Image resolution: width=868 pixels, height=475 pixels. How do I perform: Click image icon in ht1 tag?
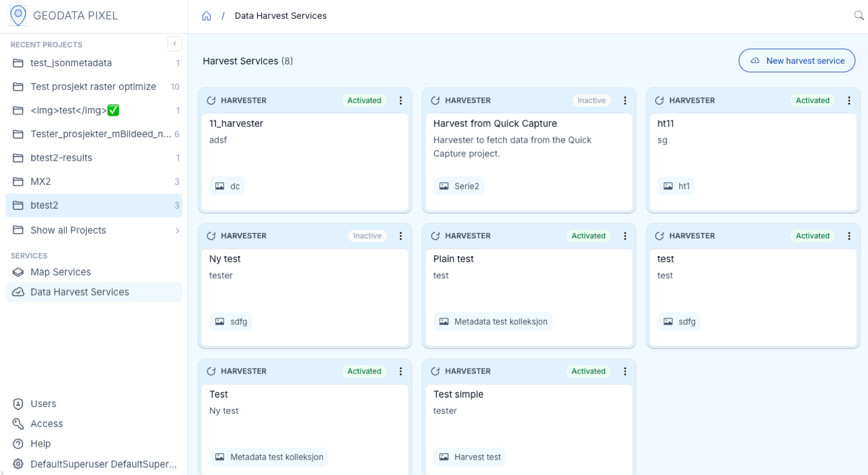pyautogui.click(x=668, y=186)
